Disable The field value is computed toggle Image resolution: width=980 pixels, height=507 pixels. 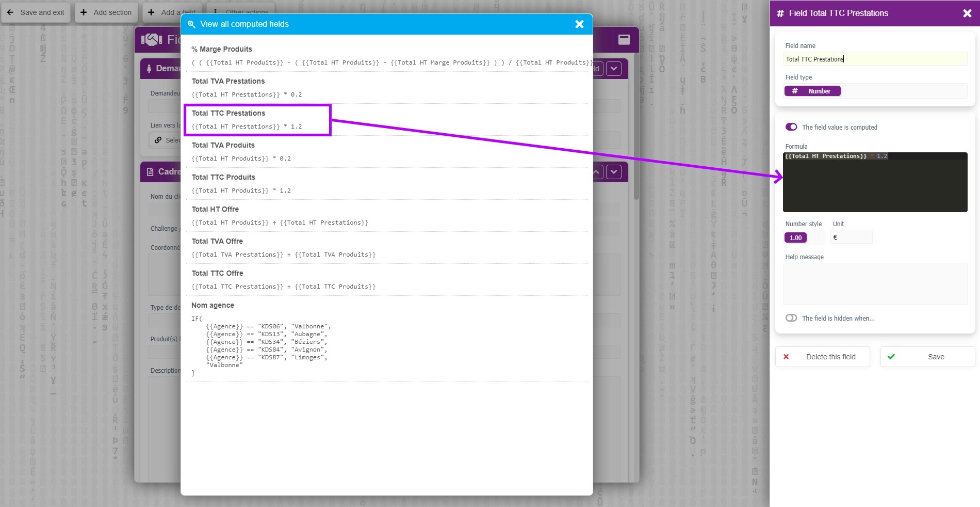click(x=791, y=126)
